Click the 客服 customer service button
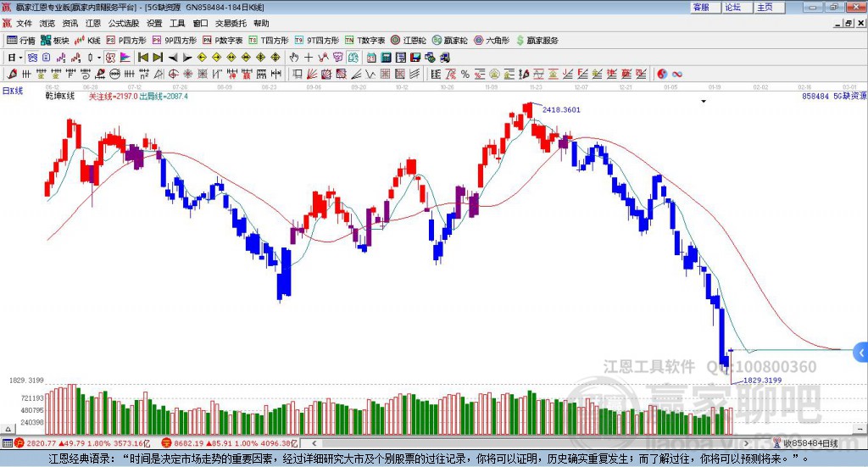The height and width of the screenshot is (467, 868). tap(704, 7)
